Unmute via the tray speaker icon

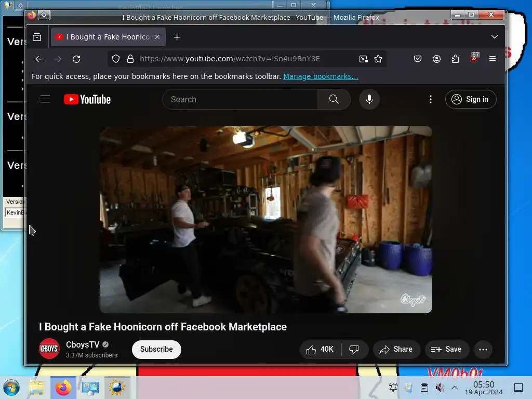point(440,388)
